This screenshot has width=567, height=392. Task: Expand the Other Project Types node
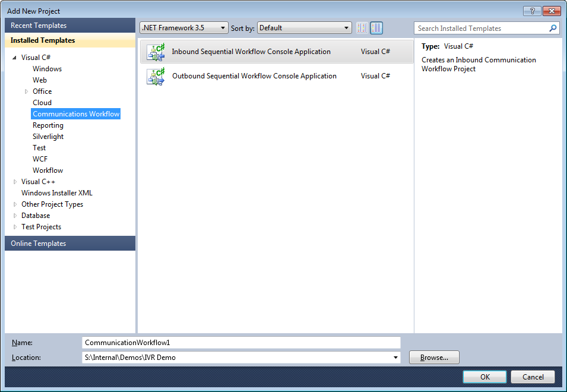14,204
